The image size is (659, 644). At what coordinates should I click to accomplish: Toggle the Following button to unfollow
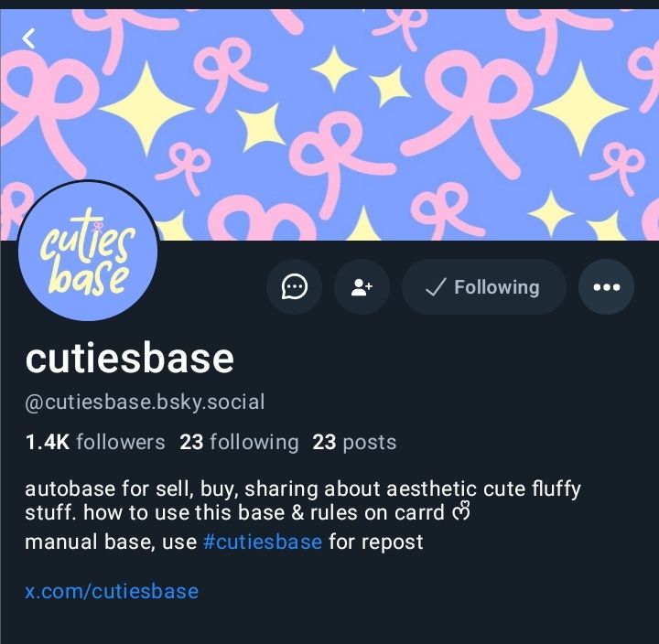[x=484, y=287]
